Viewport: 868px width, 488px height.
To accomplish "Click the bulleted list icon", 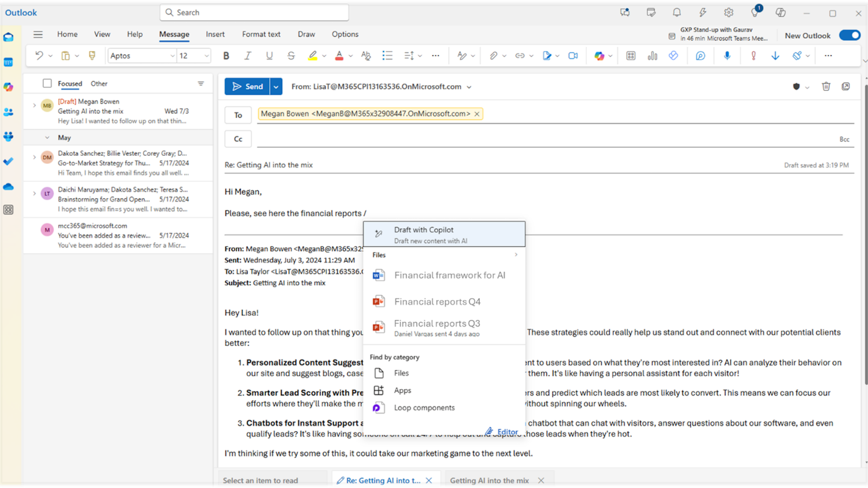I will click(387, 56).
